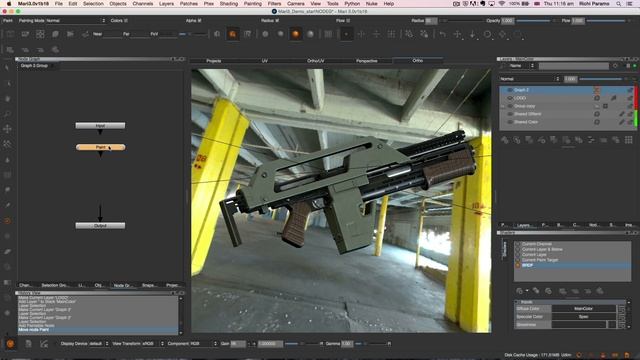Screen dimensions: 640x360
Task: Click the last icon below the shaders list
Action: point(600,291)
